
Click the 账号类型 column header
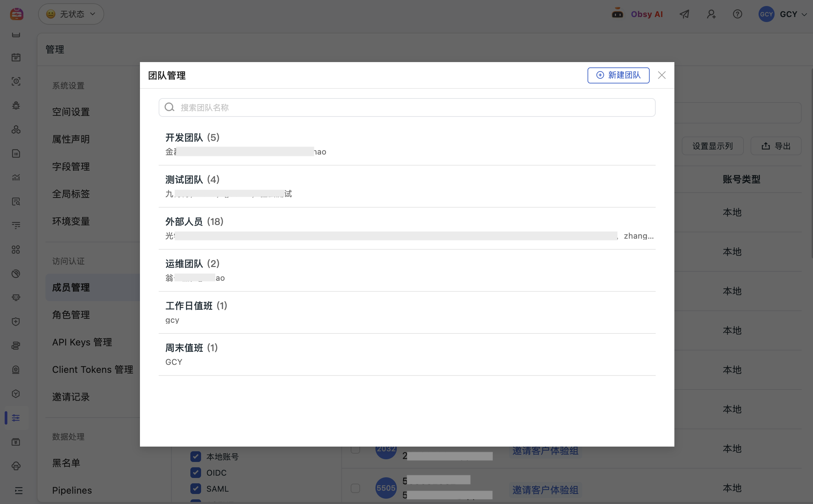[x=741, y=179]
